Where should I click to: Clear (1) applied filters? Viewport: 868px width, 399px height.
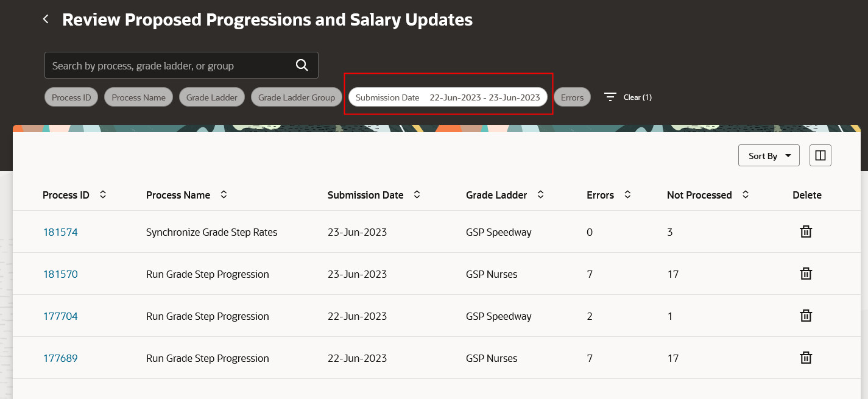[637, 97]
